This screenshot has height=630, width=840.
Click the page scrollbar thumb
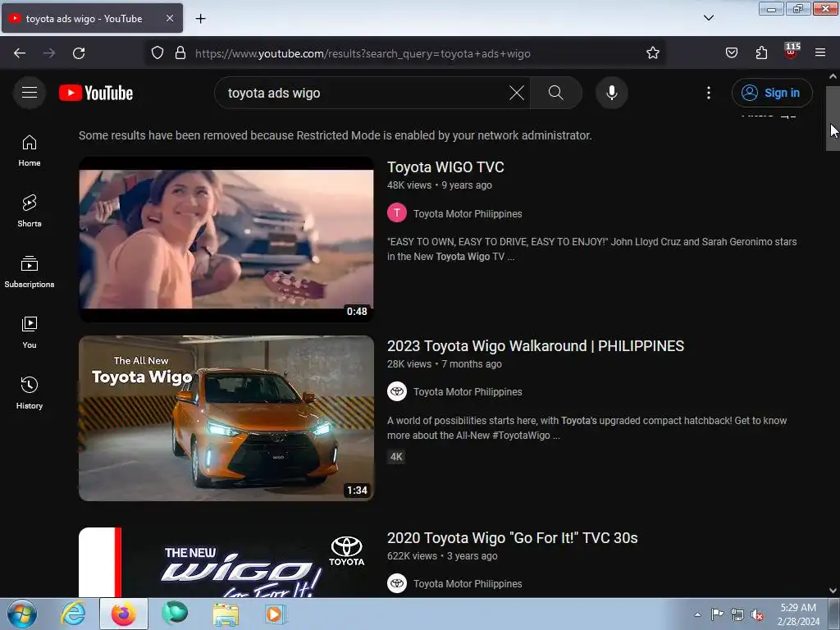tap(833, 118)
